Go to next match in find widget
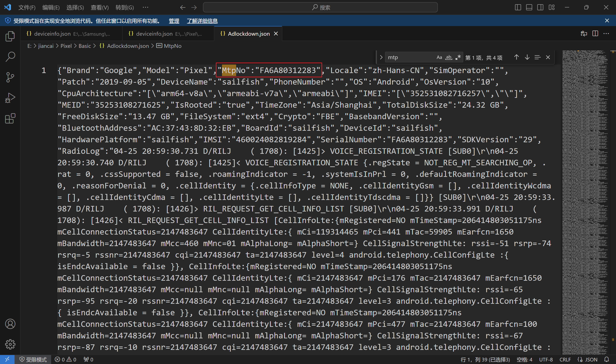This screenshot has width=616, height=364. click(x=527, y=57)
